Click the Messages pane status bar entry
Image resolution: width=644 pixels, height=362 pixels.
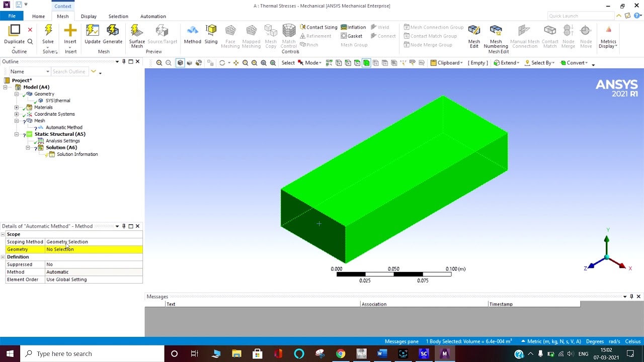(401, 341)
